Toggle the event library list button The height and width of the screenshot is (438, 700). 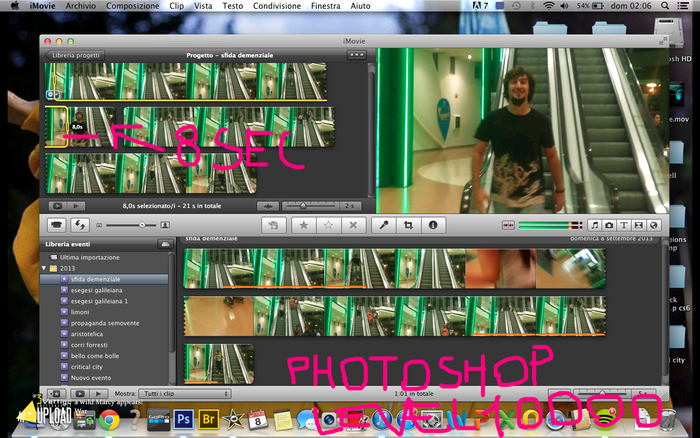click(56, 393)
